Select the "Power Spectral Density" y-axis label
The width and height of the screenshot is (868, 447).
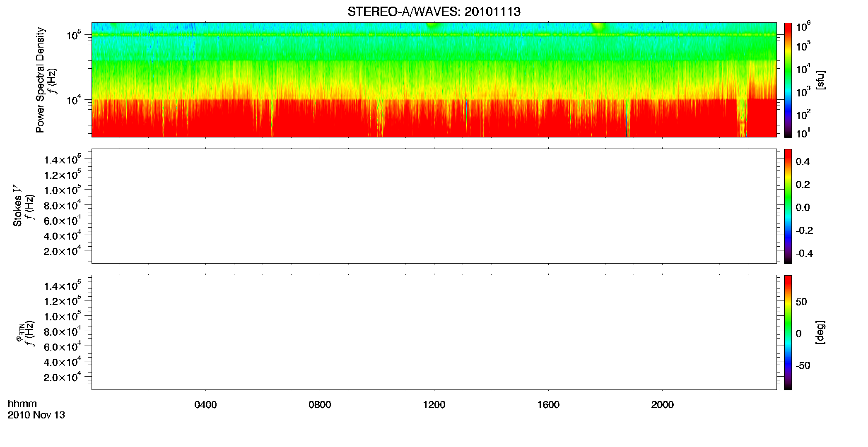pos(40,80)
